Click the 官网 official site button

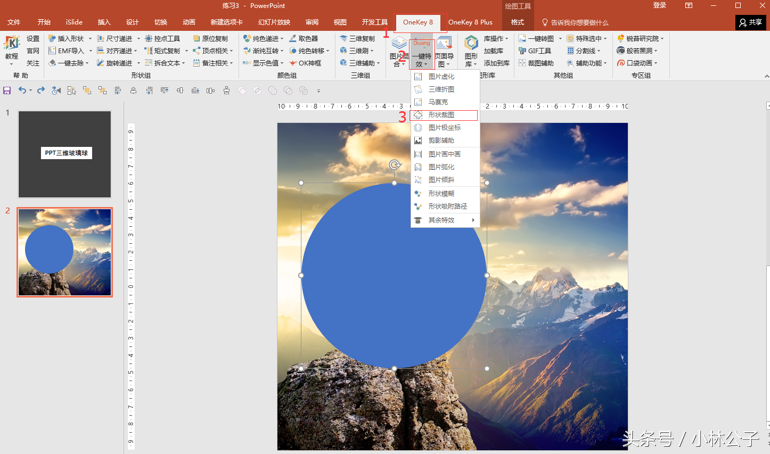coord(33,51)
